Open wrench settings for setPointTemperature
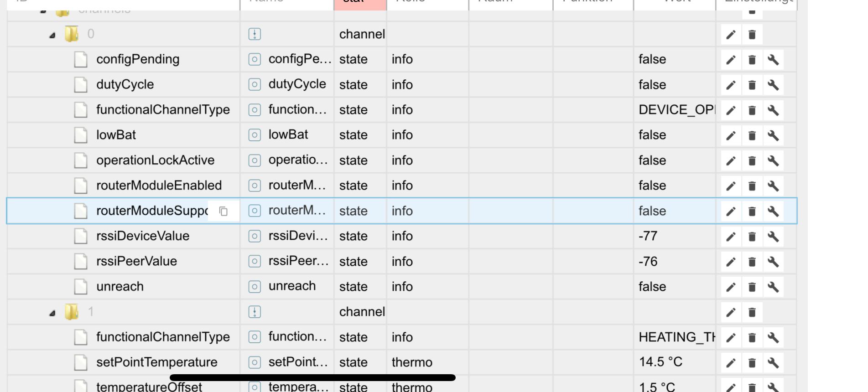Screen dimensions: 868x392 (773, 363)
